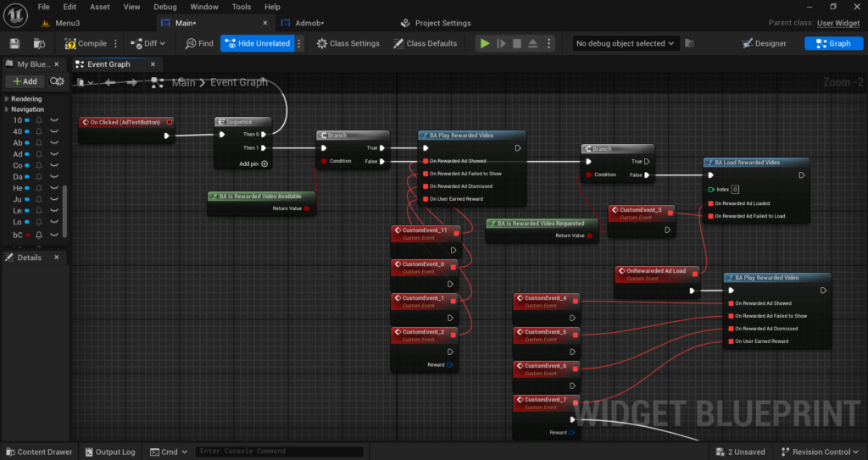Click the My Blueprint panel scrollbar
The width and height of the screenshot is (868, 460).
(x=64, y=211)
